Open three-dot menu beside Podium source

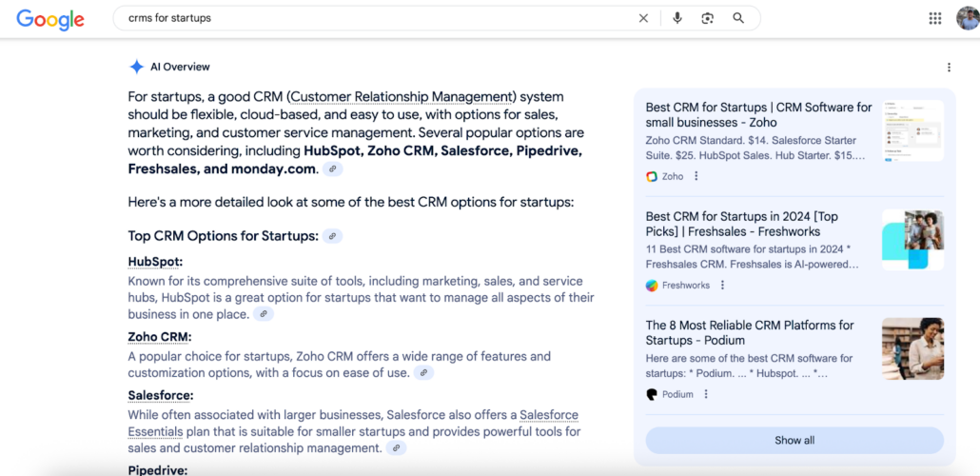coord(706,394)
